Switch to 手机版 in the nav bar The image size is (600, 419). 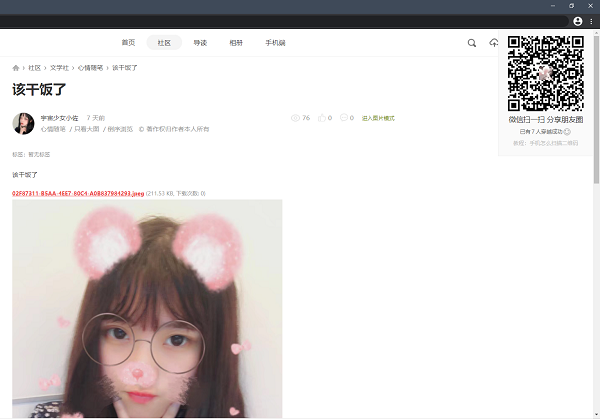pos(275,43)
